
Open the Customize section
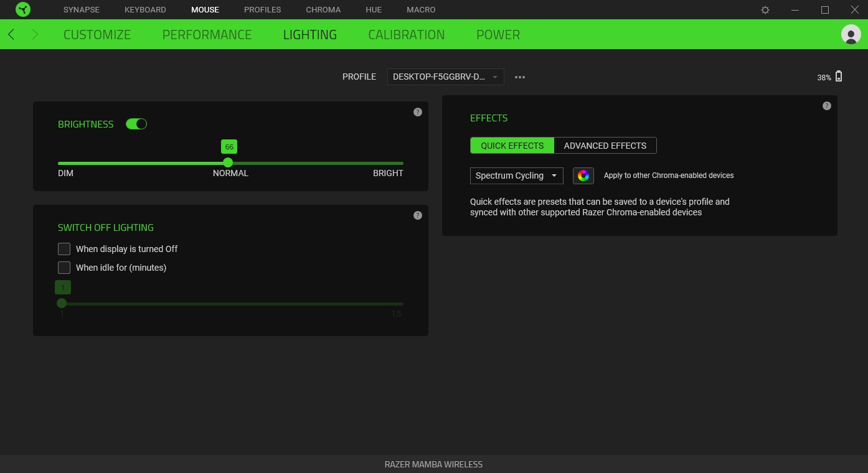(97, 35)
